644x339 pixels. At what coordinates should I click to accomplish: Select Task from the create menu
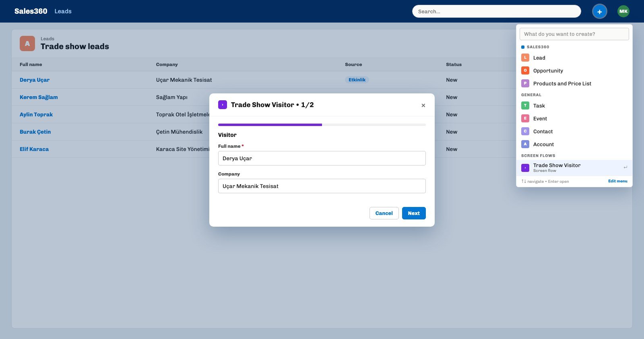click(x=574, y=105)
